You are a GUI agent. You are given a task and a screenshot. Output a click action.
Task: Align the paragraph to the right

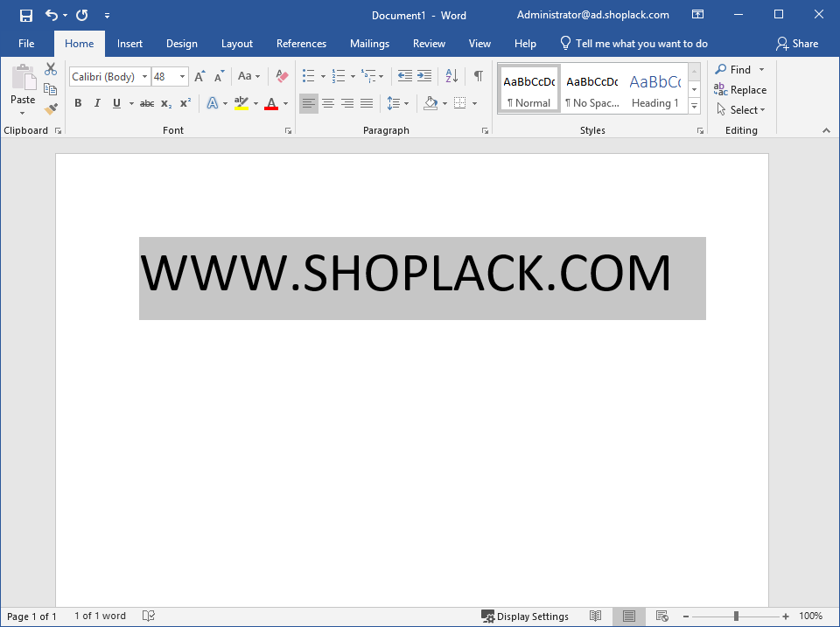tap(347, 103)
